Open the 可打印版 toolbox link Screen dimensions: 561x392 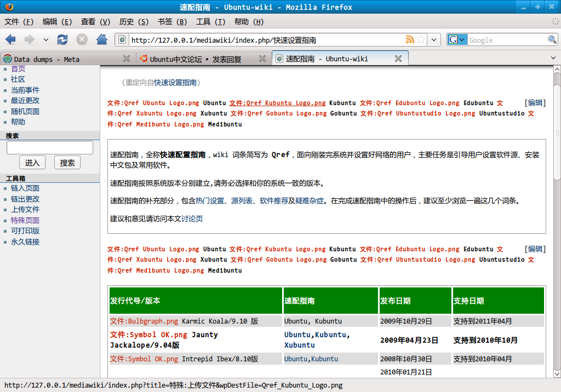(x=25, y=231)
